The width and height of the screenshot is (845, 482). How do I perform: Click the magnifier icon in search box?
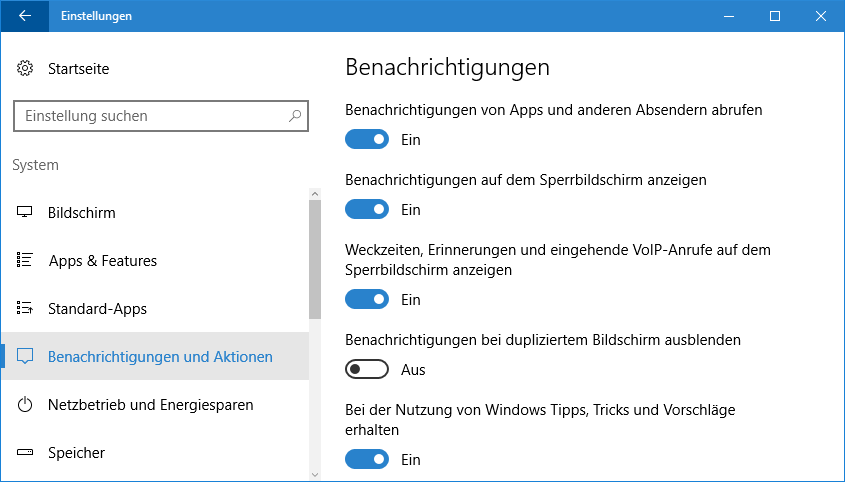point(295,116)
